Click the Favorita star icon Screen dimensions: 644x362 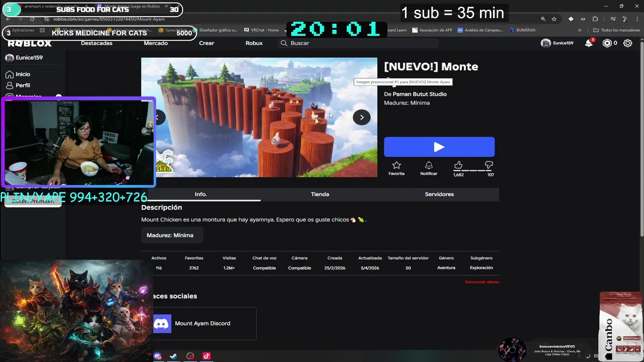click(396, 165)
